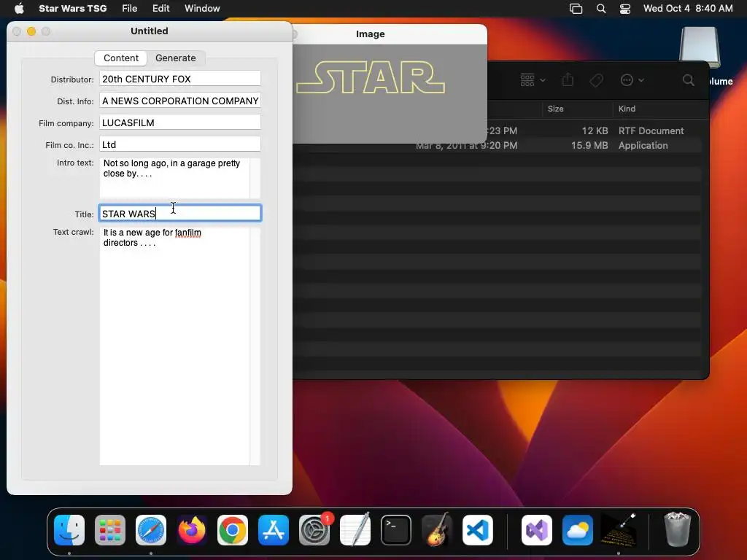
Task: Launch Terminal from the dock
Action: pos(396,530)
